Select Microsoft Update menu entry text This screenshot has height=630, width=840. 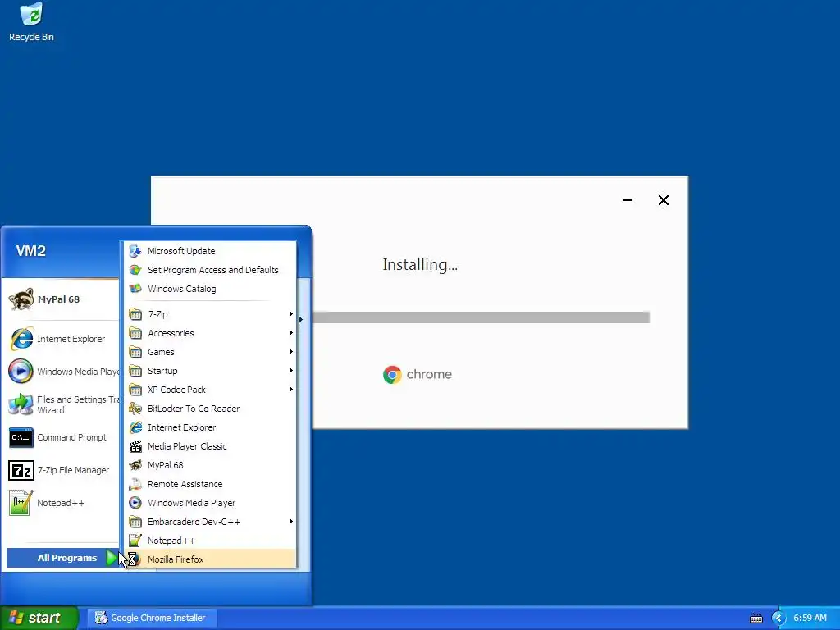pyautogui.click(x=181, y=251)
